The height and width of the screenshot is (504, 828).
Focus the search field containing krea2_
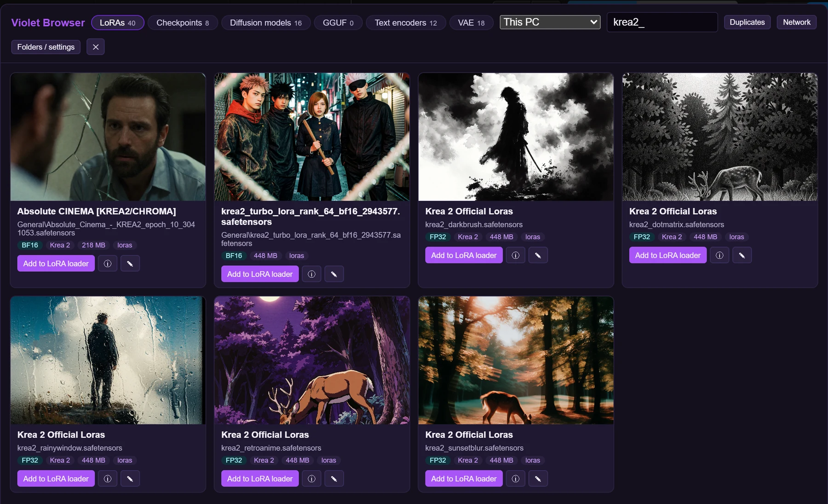(x=662, y=22)
